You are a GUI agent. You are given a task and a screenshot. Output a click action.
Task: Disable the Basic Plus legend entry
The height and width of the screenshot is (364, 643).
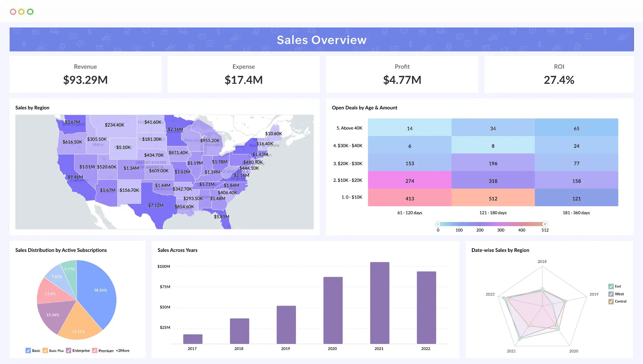click(x=45, y=351)
